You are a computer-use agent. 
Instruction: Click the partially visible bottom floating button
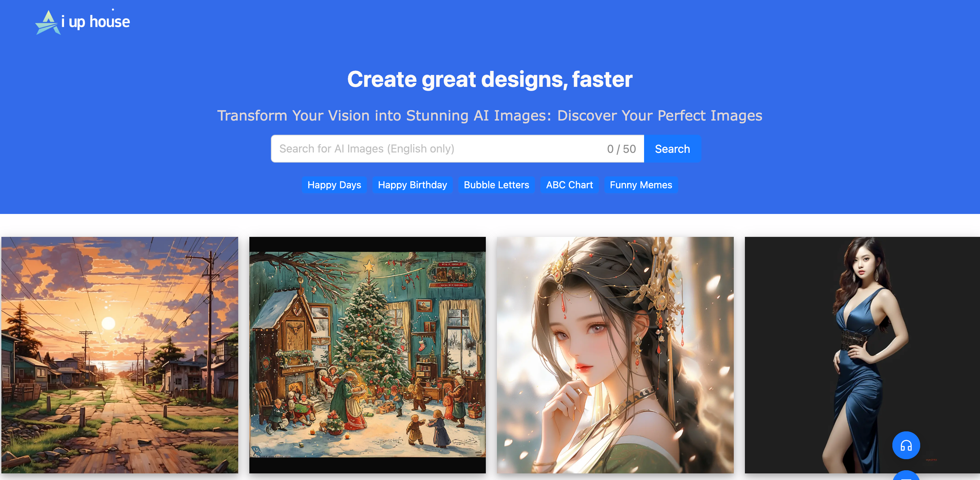pos(906,476)
